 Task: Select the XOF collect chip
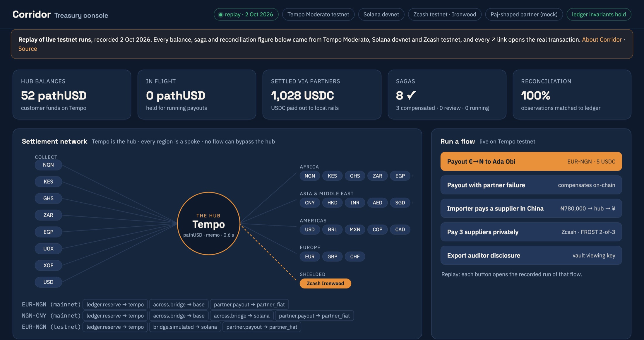pyautogui.click(x=48, y=265)
